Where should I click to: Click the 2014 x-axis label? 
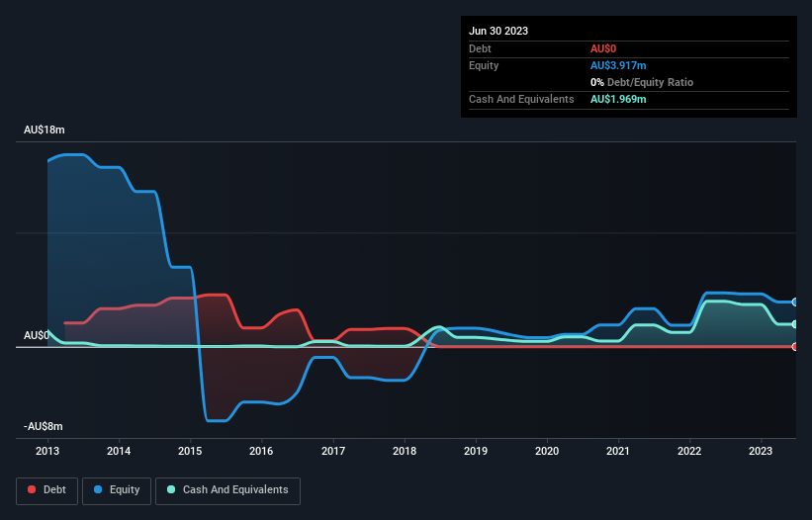(x=119, y=451)
